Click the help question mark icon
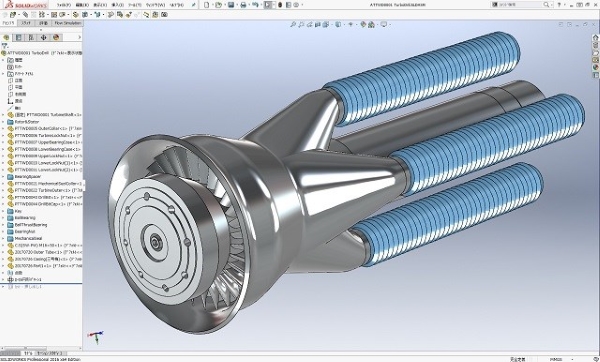This screenshot has height=362, width=600. [559, 5]
